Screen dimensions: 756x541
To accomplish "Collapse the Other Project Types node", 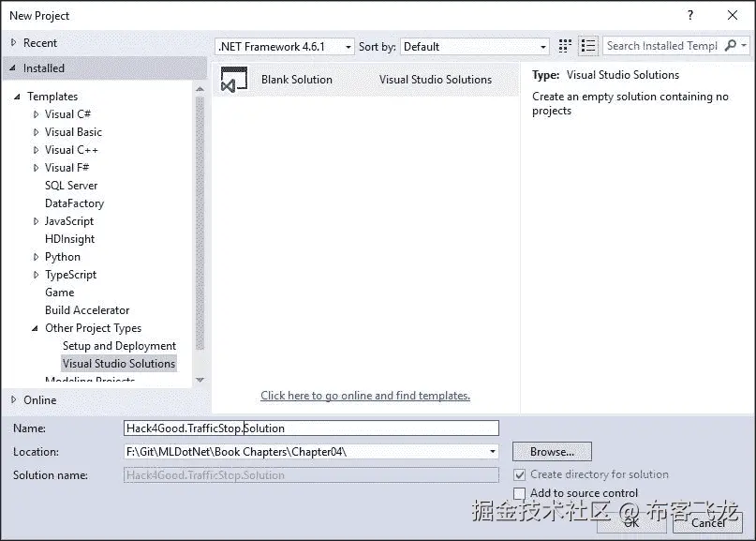I will [35, 328].
